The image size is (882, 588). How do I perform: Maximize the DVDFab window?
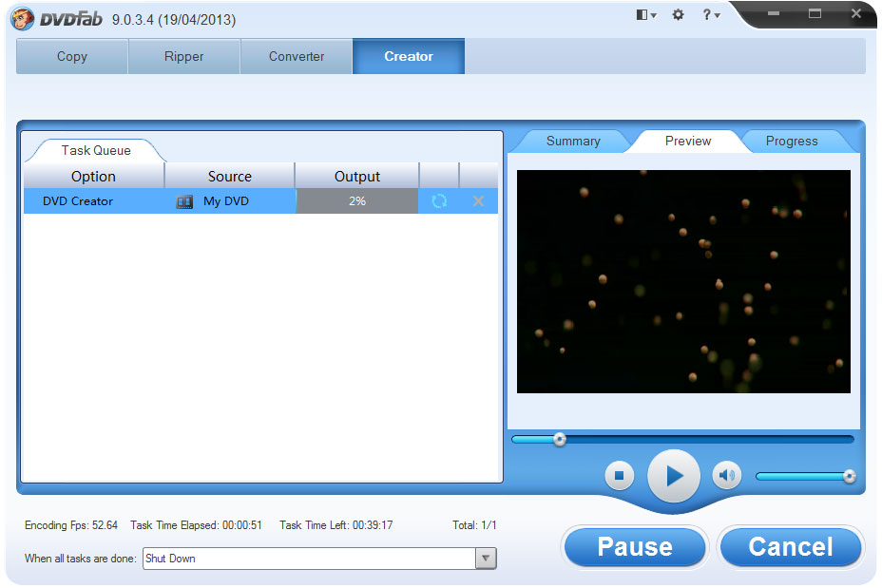pyautogui.click(x=815, y=13)
